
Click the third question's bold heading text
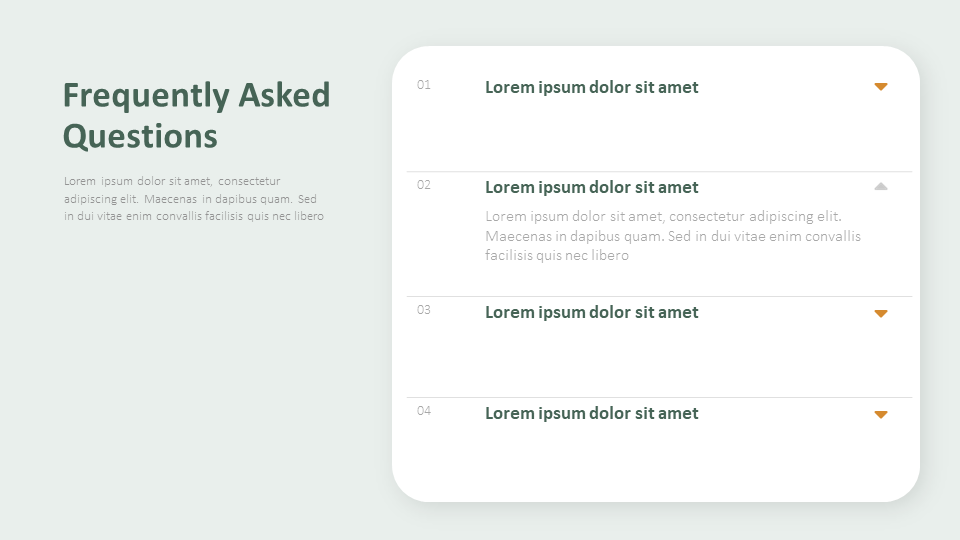(591, 312)
